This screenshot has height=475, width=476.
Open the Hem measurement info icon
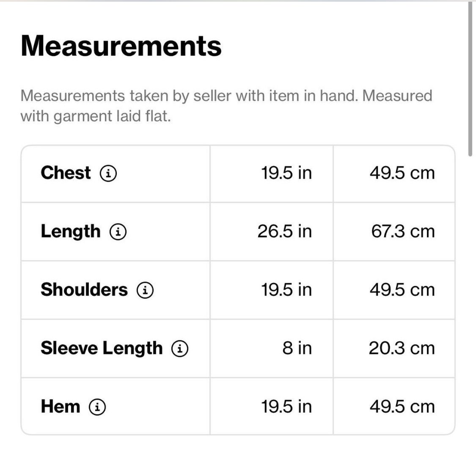(97, 407)
